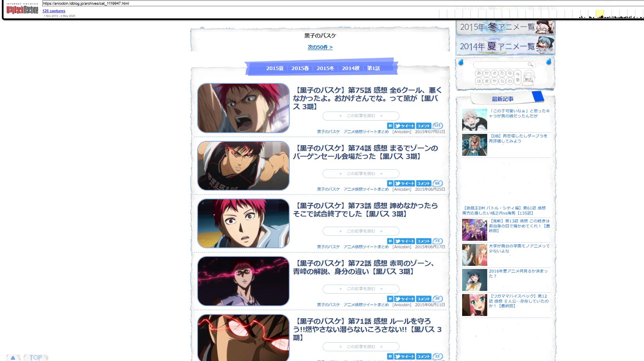Select the 2015夏 season tab

(x=275, y=68)
